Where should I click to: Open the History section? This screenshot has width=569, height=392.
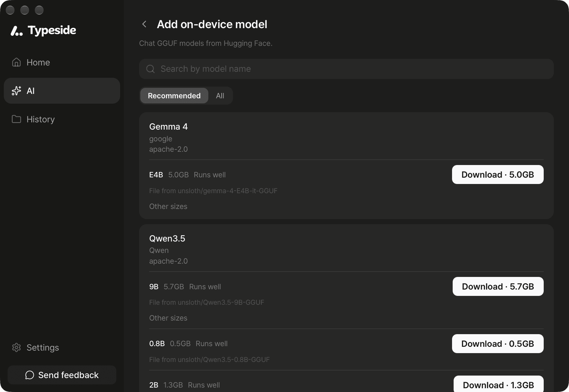(62, 119)
